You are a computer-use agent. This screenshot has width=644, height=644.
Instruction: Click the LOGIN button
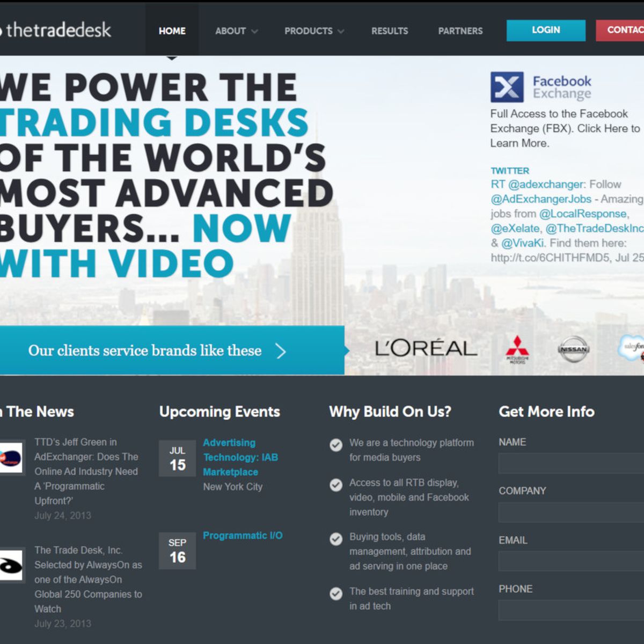click(546, 31)
